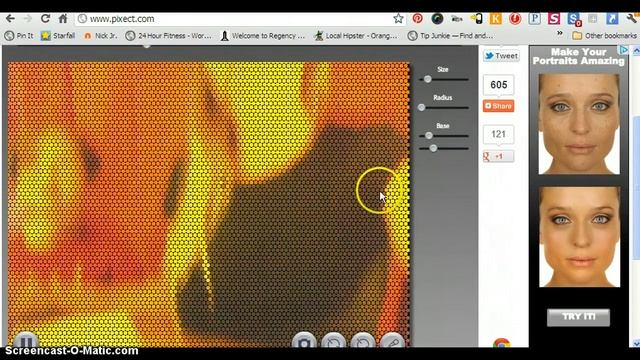This screenshot has height=360, width=640.
Task: Open the dark circular green-swirl extension
Action: click(x=437, y=18)
